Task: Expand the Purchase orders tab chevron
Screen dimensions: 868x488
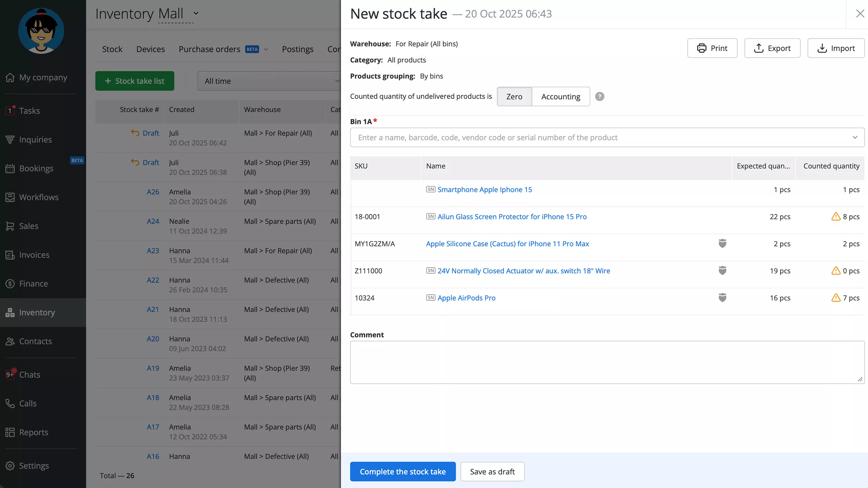Action: (x=266, y=49)
